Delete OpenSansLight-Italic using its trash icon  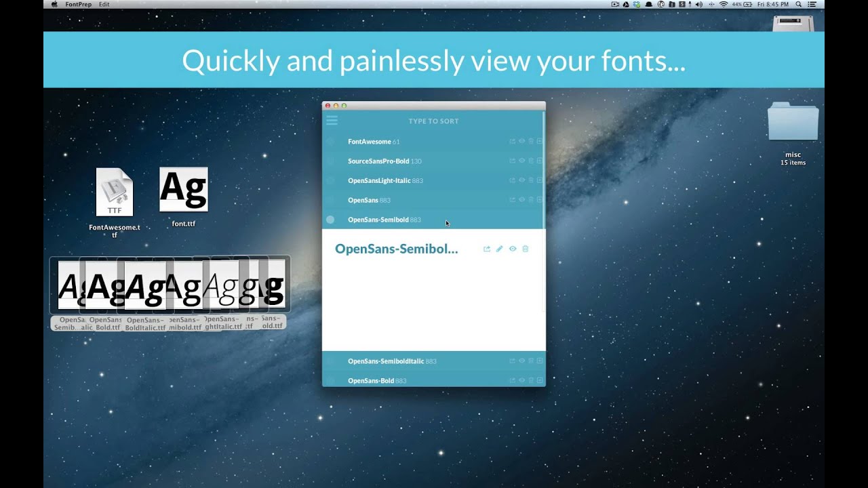(531, 180)
